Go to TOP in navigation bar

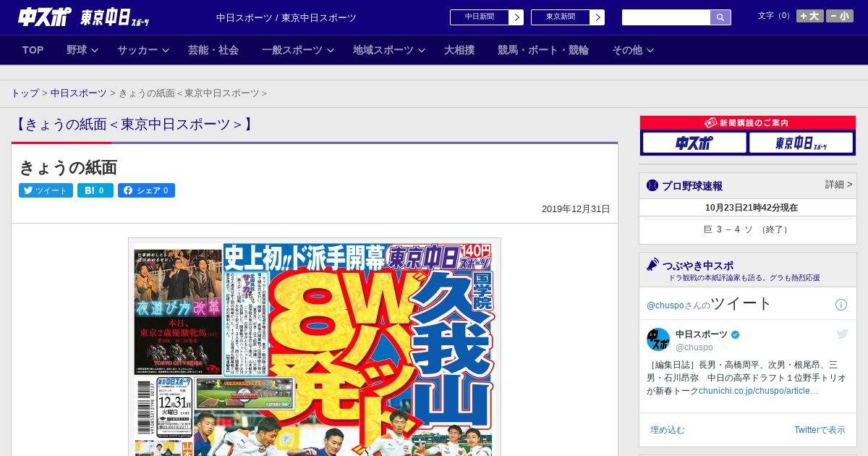point(33,50)
